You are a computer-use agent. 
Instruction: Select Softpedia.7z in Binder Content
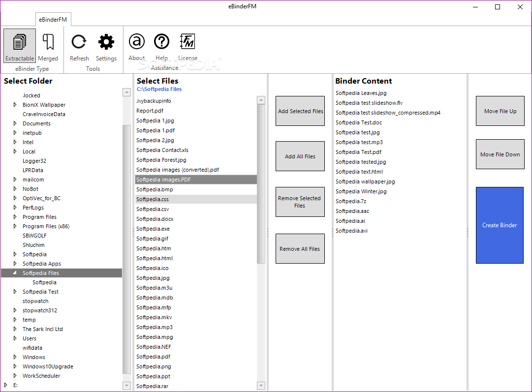pos(351,201)
